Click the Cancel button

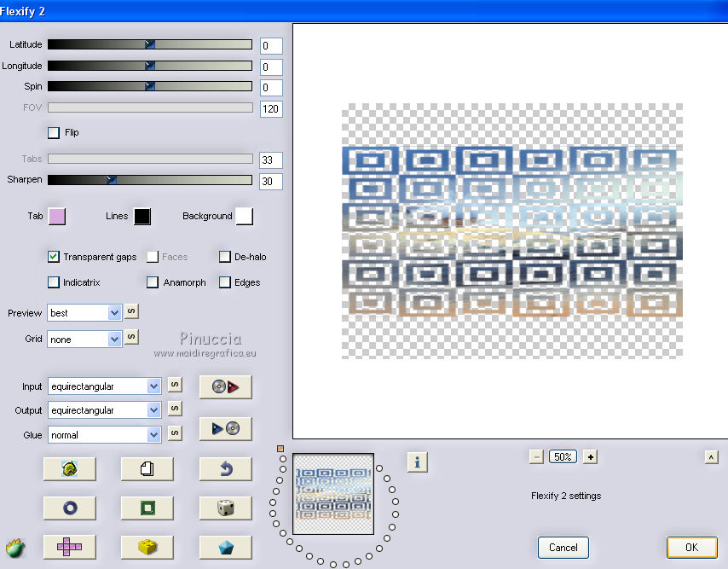(563, 548)
